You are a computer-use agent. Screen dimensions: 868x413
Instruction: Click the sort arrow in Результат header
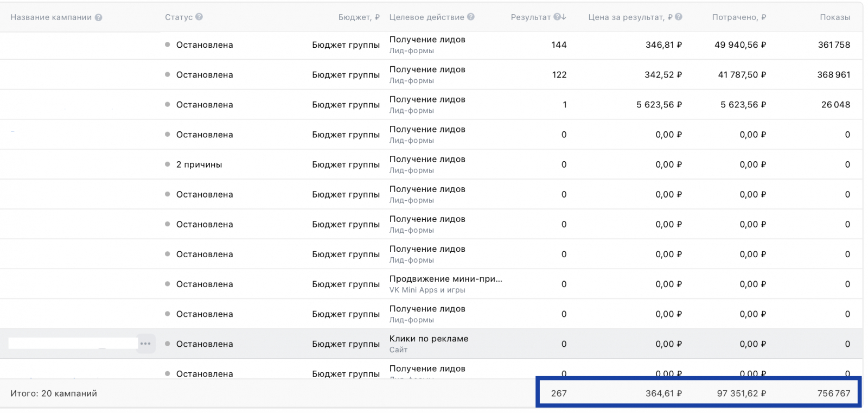564,17
